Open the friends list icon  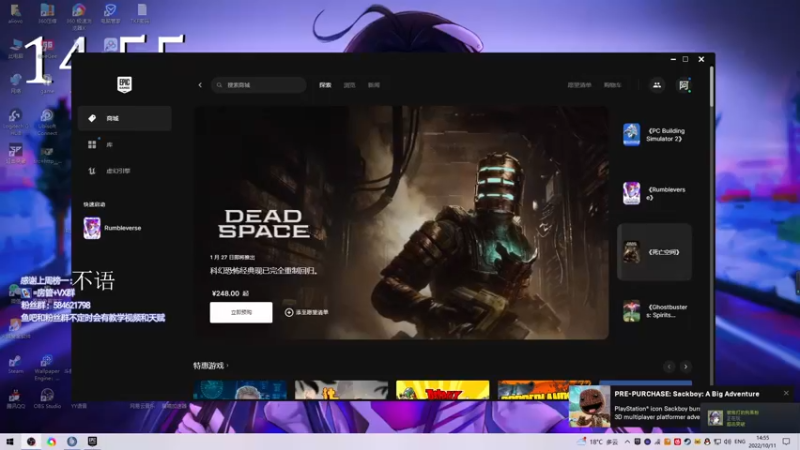pos(657,85)
